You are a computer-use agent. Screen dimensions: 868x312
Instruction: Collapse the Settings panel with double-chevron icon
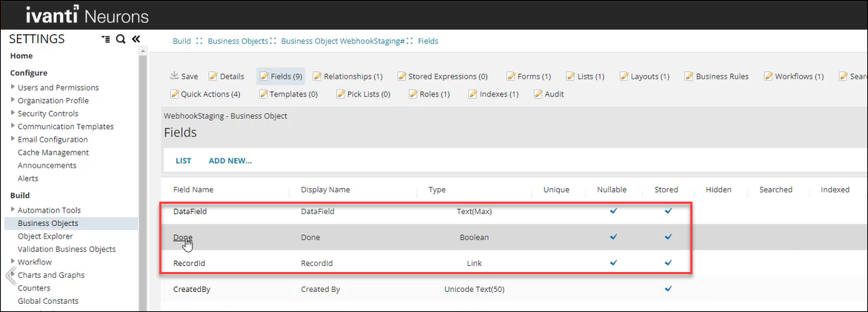click(135, 39)
